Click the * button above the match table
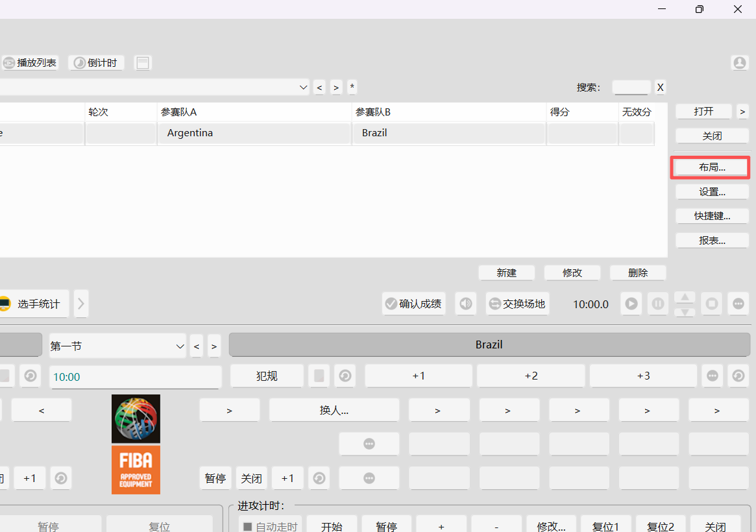 click(352, 87)
